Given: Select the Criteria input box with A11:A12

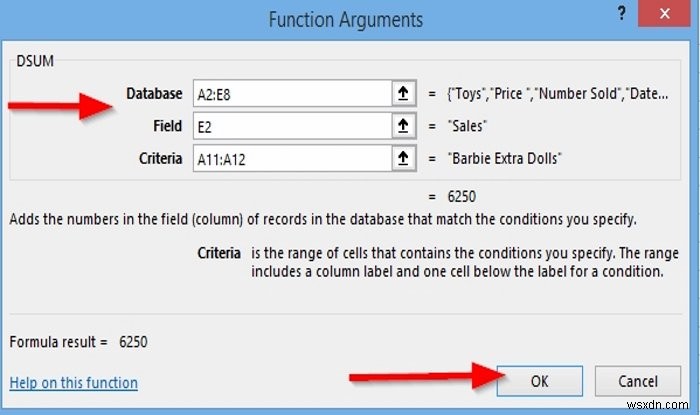Looking at the screenshot, I should (x=290, y=158).
